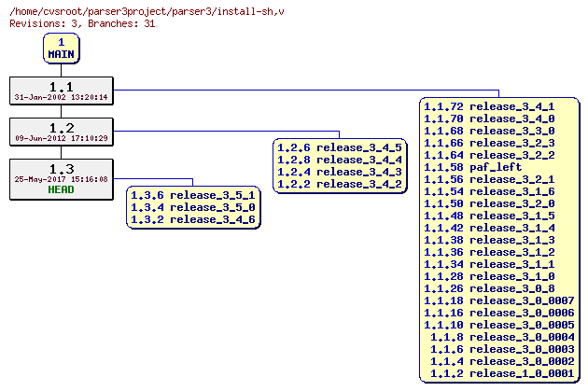The image size is (588, 391).
Task: Click the Revisions and Branches count line
Action: tap(82, 23)
